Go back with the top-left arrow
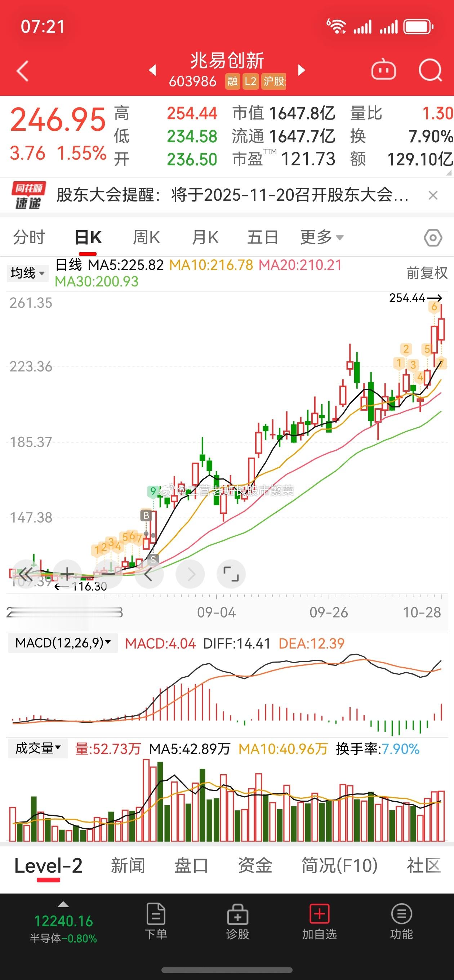Image resolution: width=454 pixels, height=980 pixels. (22, 71)
